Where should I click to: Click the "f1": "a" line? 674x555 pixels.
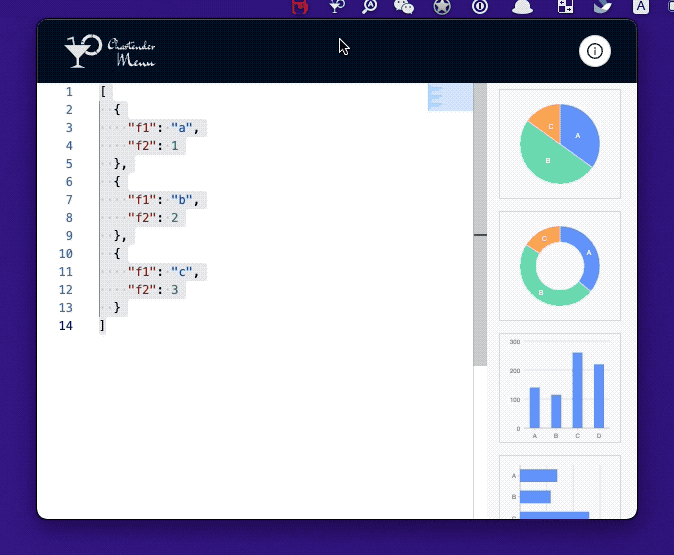point(163,128)
